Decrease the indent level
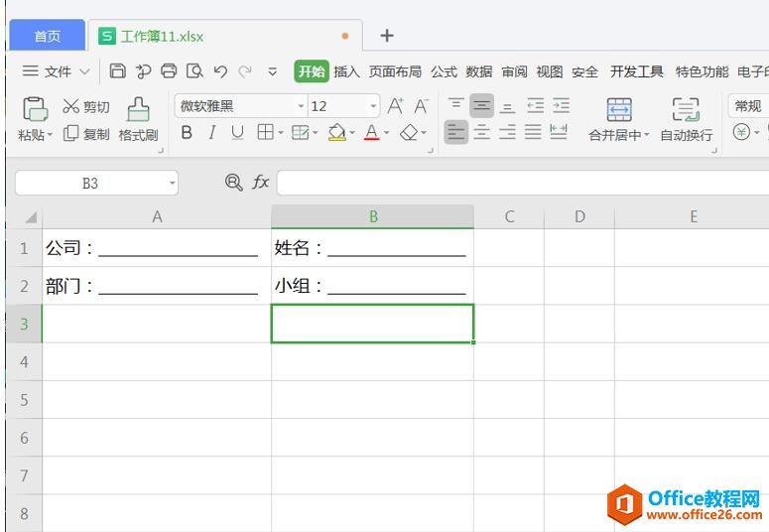Screen dimensions: 769x532 pyautogui.click(x=535, y=105)
